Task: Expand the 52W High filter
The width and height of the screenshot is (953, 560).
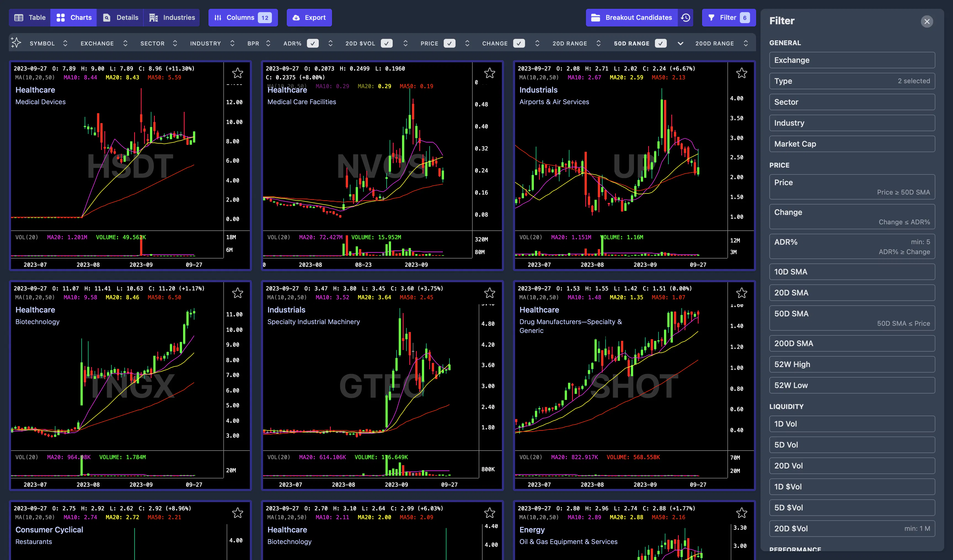Action: [852, 364]
